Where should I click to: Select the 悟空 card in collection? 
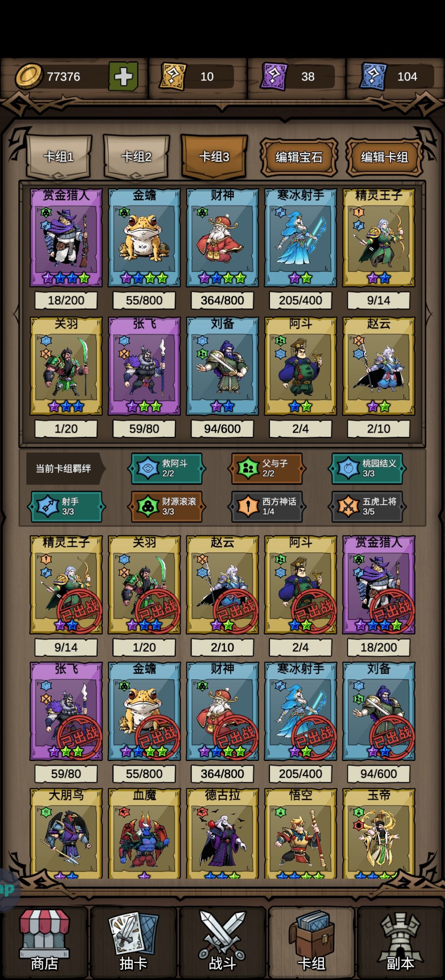click(x=300, y=833)
